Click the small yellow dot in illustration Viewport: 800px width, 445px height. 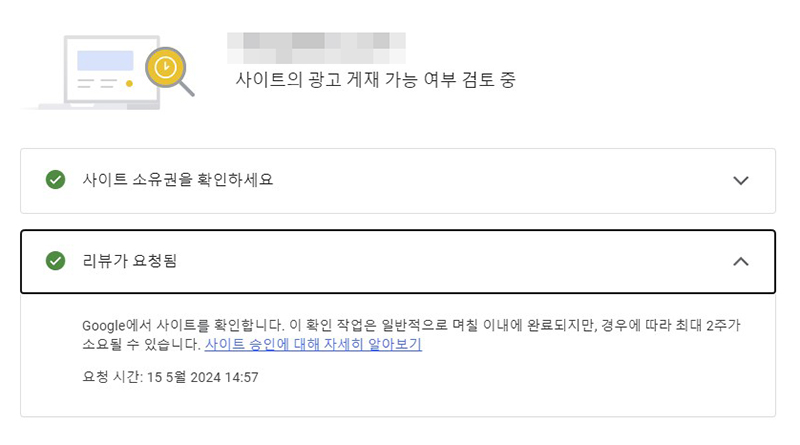pos(130,83)
